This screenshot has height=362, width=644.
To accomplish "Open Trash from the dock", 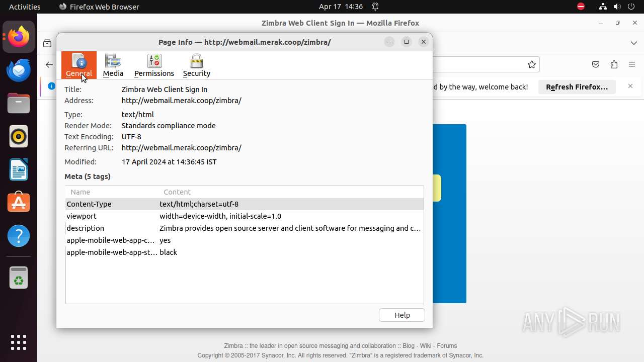I will (19, 278).
